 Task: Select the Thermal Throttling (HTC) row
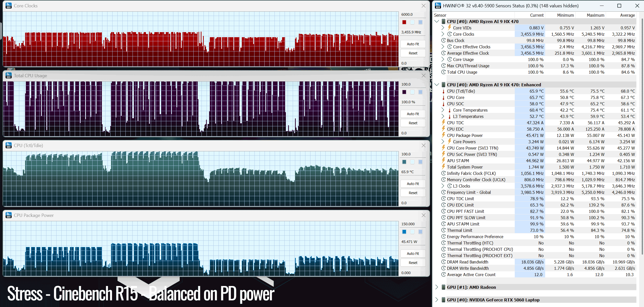535,243
